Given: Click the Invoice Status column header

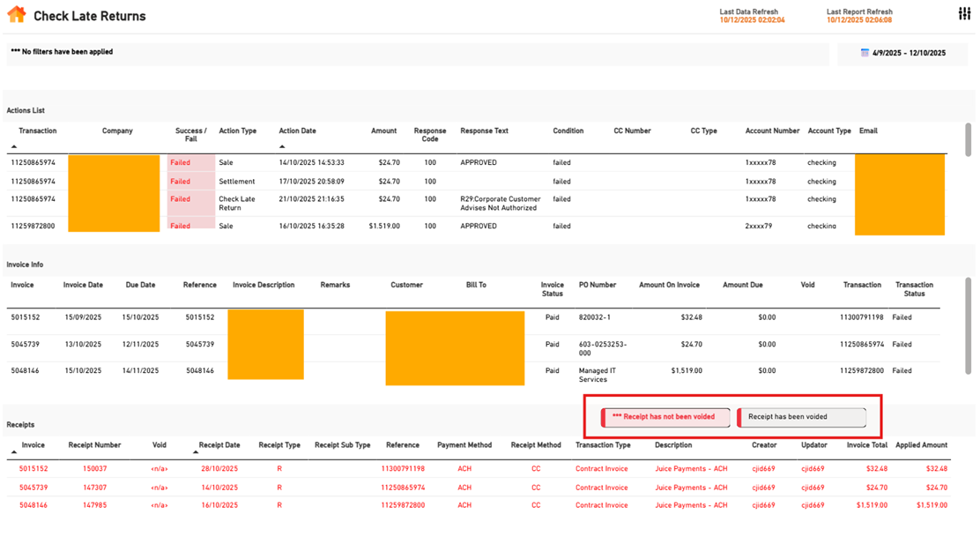Looking at the screenshot, I should coord(552,289).
